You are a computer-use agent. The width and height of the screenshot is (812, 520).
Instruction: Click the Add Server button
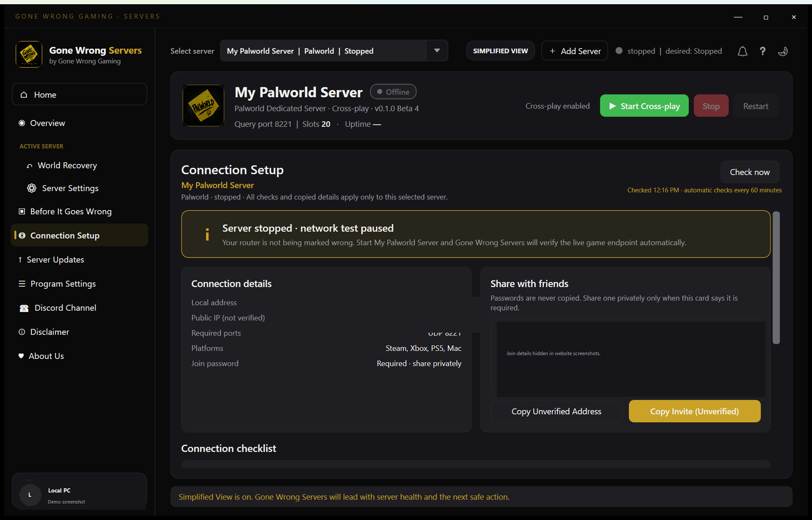click(575, 51)
